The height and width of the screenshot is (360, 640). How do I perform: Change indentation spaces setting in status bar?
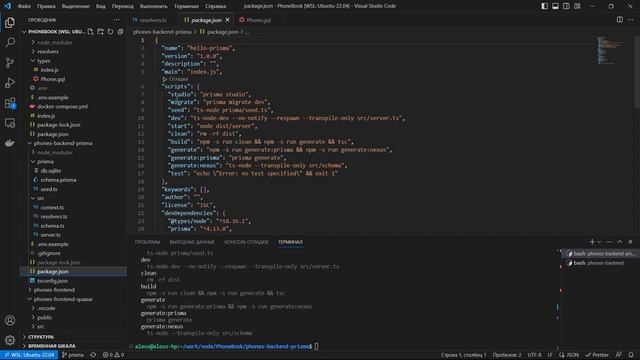click(507, 355)
